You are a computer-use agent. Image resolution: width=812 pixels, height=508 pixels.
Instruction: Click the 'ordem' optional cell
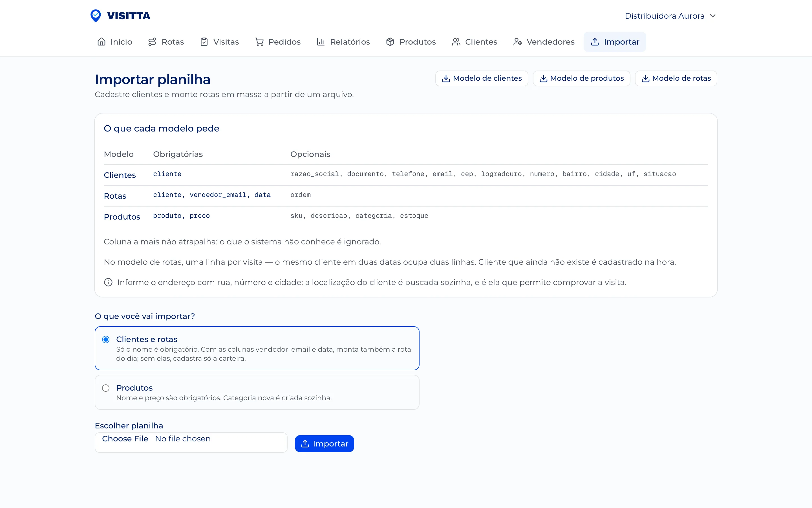[x=300, y=195]
